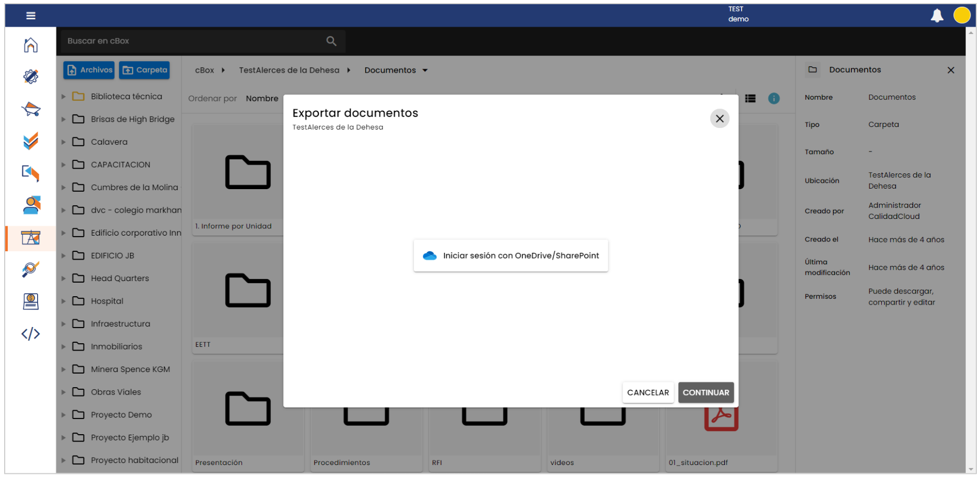The width and height of the screenshot is (980, 477).
Task: Expand the Brisas de High Bridge node
Action: coord(63,119)
